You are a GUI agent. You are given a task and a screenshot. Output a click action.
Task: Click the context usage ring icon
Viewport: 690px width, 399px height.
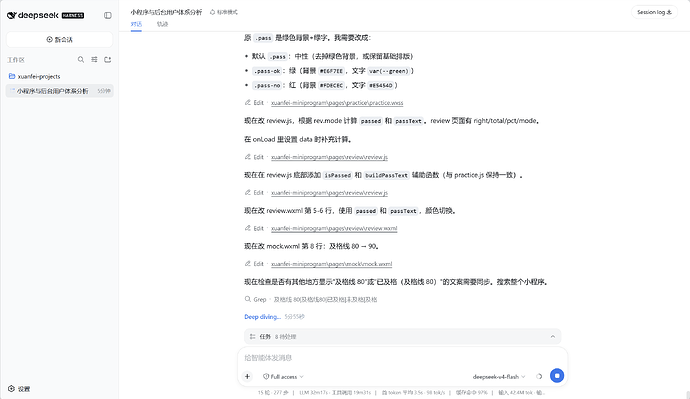pos(539,376)
